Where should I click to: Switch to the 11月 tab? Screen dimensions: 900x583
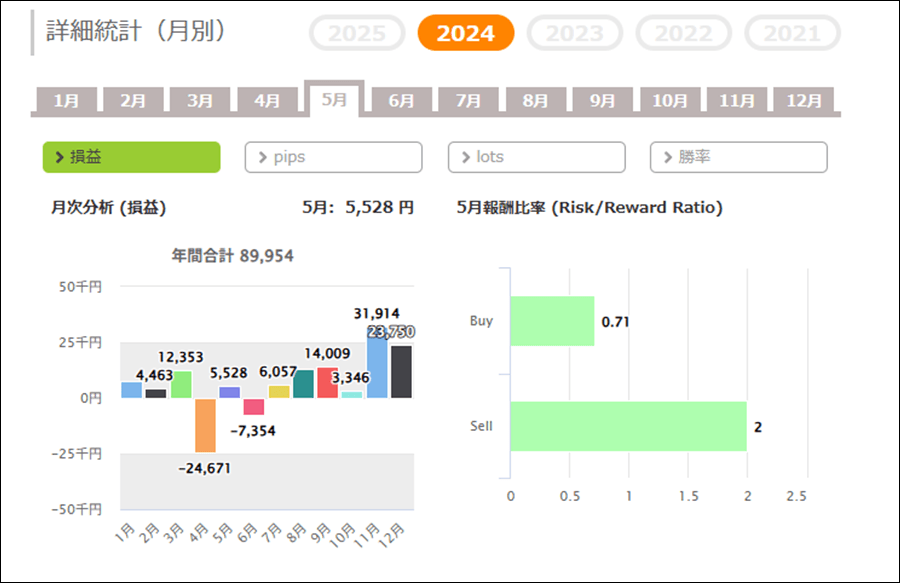pos(737,100)
